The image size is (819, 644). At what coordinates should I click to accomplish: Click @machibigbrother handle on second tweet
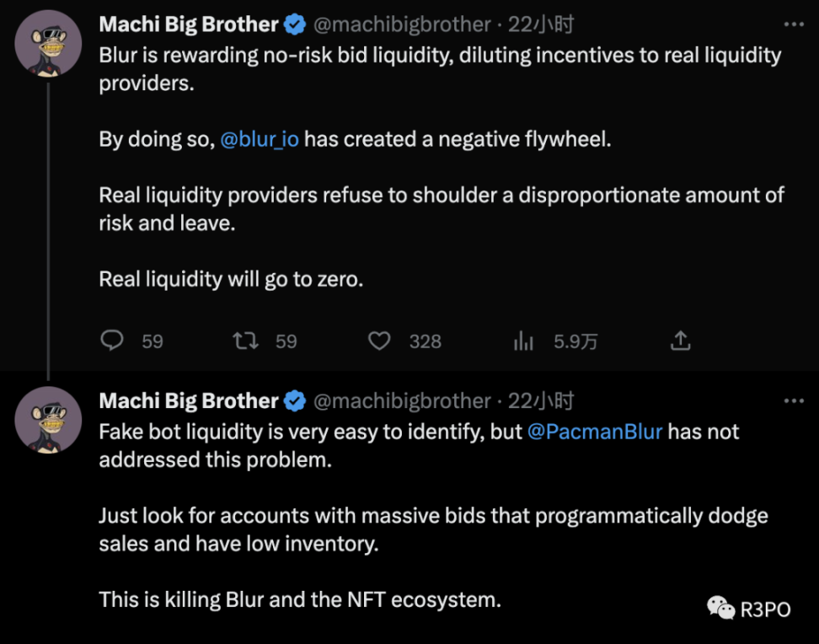pos(402,401)
